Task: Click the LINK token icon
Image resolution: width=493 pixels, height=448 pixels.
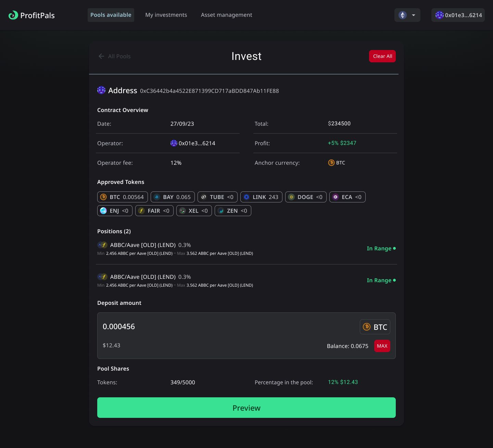Action: coord(246,197)
